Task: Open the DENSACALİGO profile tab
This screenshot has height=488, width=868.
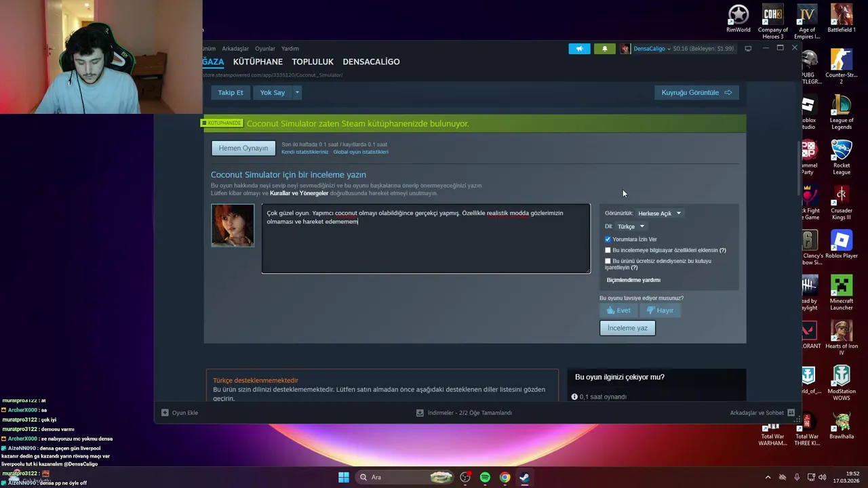Action: coord(371,62)
